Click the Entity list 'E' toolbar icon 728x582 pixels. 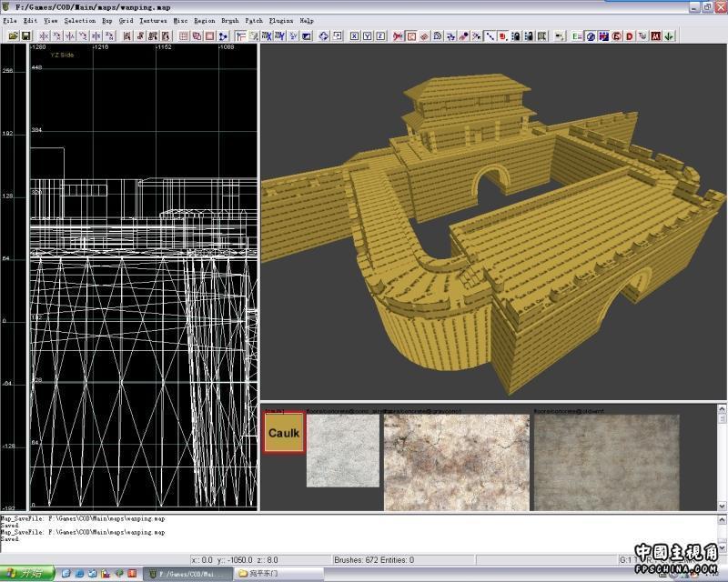(577, 36)
